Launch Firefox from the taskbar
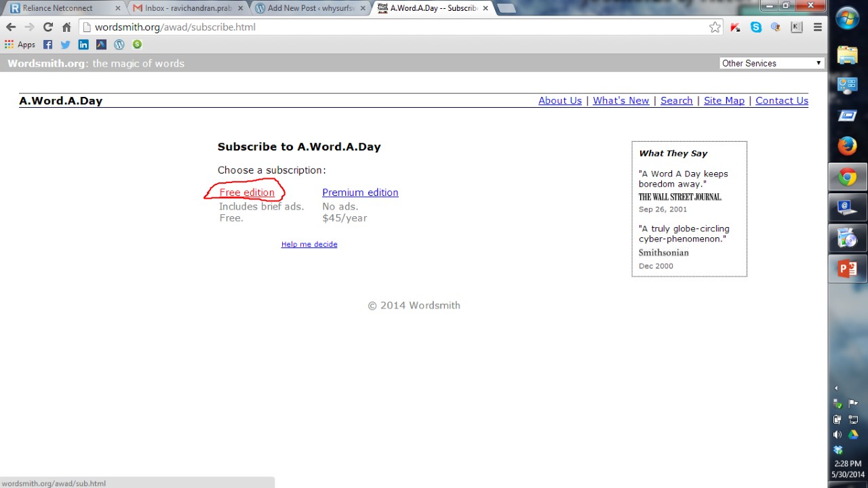This screenshot has height=488, width=868. 847,146
